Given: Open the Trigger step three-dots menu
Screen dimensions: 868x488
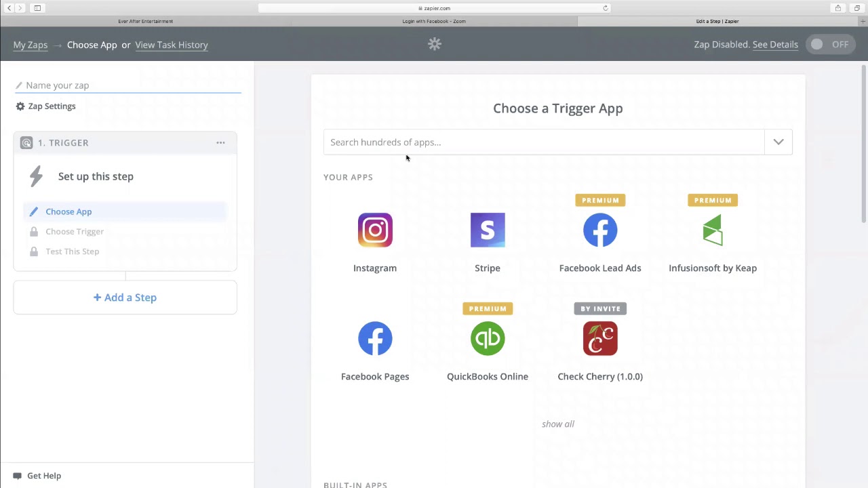Looking at the screenshot, I should coord(220,143).
